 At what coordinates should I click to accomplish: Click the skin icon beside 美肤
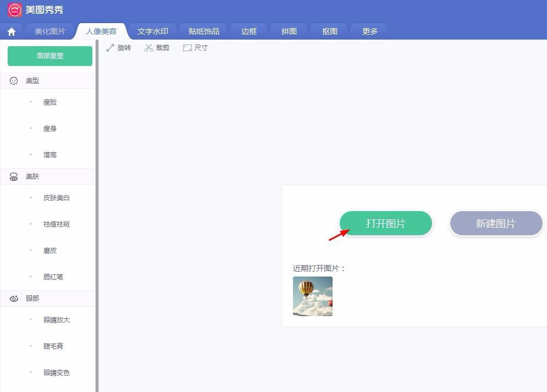14,177
